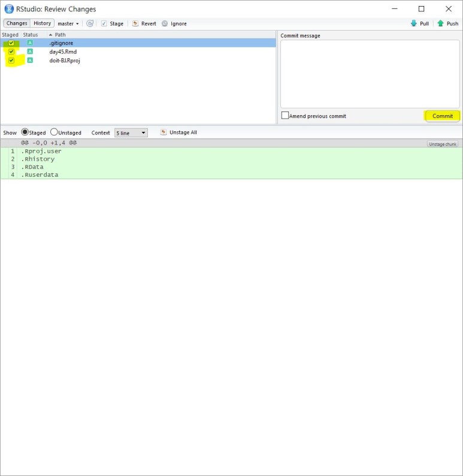Image resolution: width=463 pixels, height=476 pixels.
Task: Uncheck staged box for doit-BJ.Rproj
Action: point(11,60)
